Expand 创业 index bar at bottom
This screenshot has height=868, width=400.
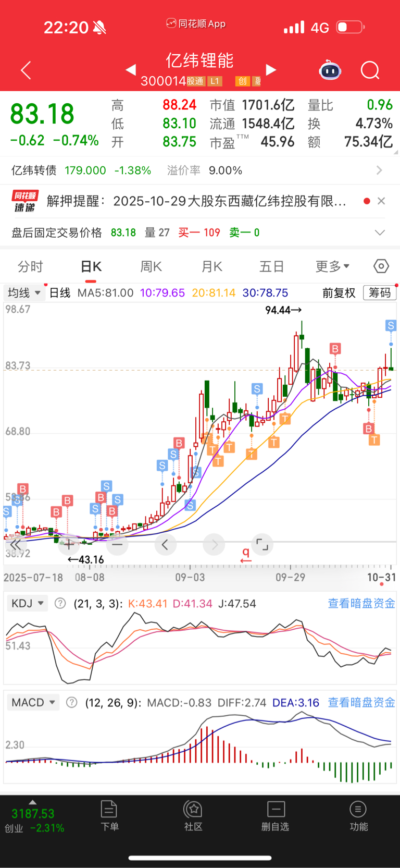pyautogui.click(x=34, y=817)
